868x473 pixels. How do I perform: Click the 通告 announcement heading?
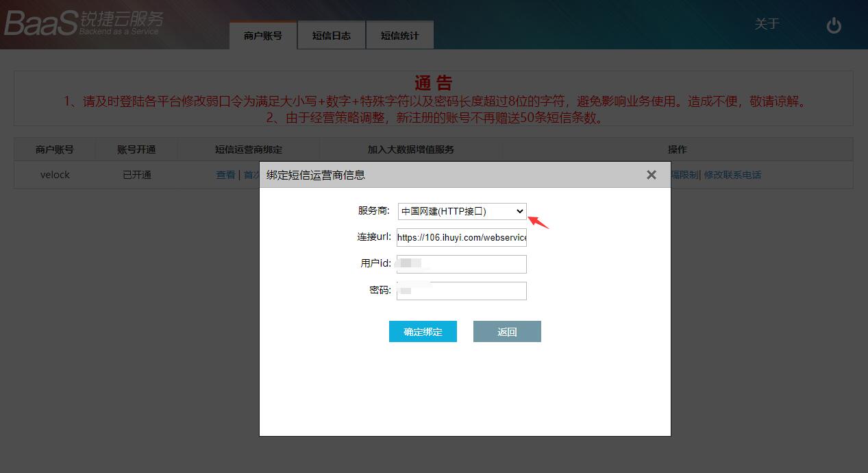pyautogui.click(x=433, y=84)
